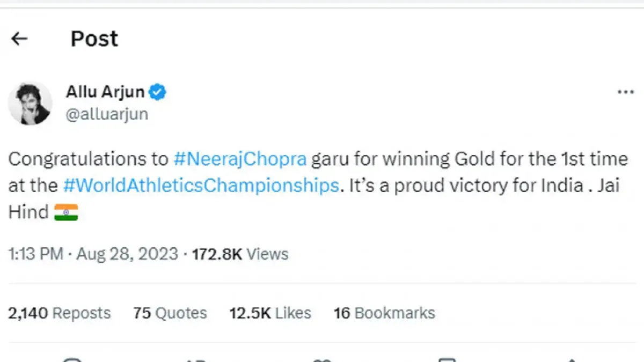This screenshot has height=362, width=644.
Task: Click the three-dot more options icon
Action: pyautogui.click(x=625, y=91)
